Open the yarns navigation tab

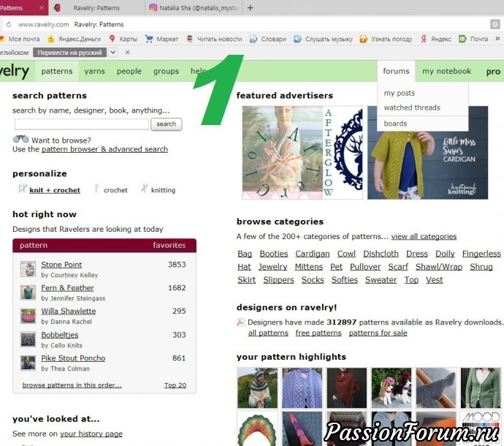pos(94,71)
